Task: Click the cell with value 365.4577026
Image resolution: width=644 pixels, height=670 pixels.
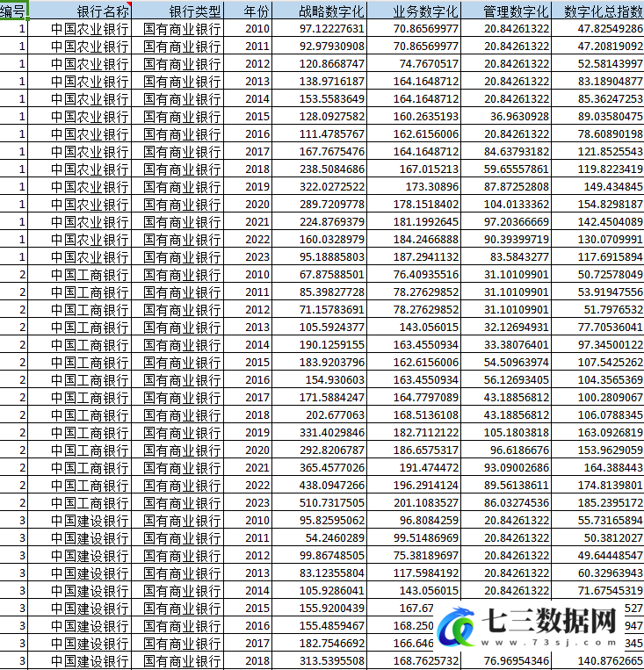Action: click(x=319, y=467)
